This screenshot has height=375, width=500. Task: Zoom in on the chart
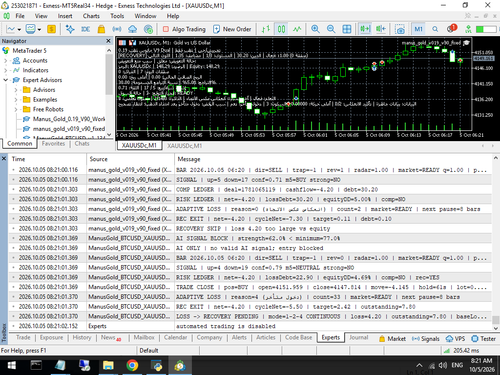(315, 29)
